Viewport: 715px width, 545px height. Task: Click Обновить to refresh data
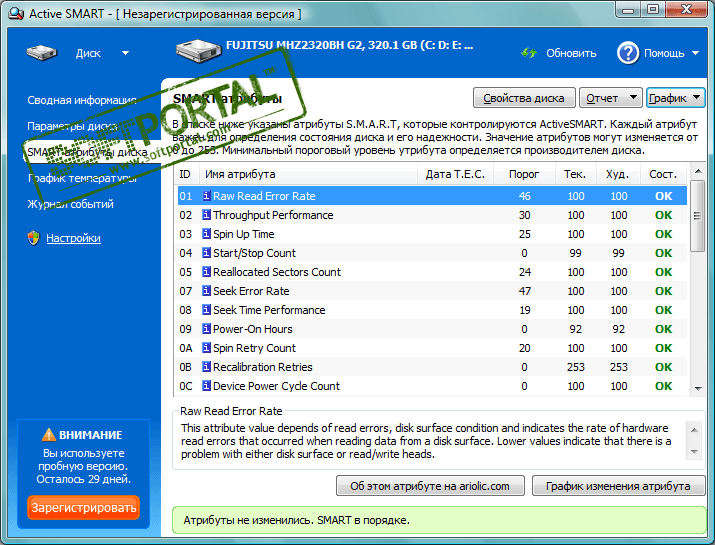click(571, 53)
